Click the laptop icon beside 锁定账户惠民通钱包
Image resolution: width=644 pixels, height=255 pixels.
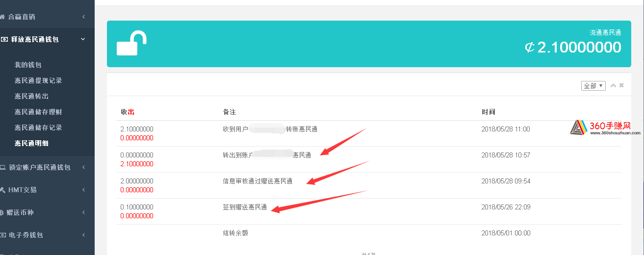pos(2,167)
